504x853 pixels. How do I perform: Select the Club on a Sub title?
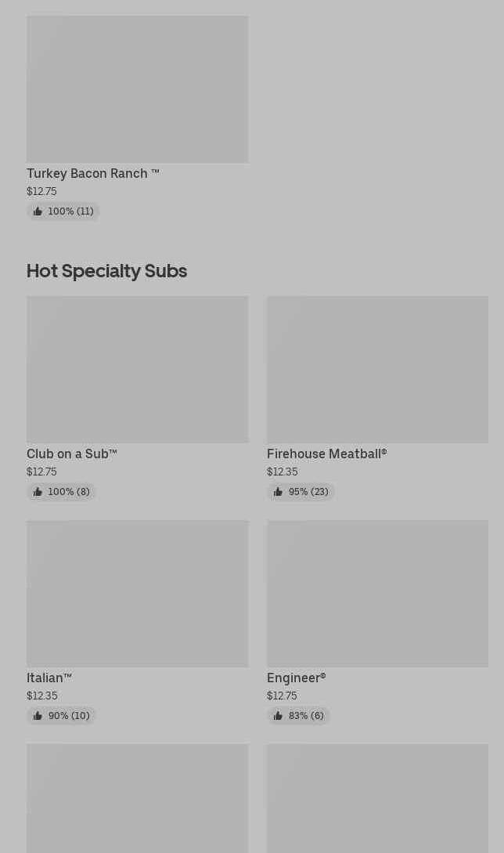coord(72,454)
